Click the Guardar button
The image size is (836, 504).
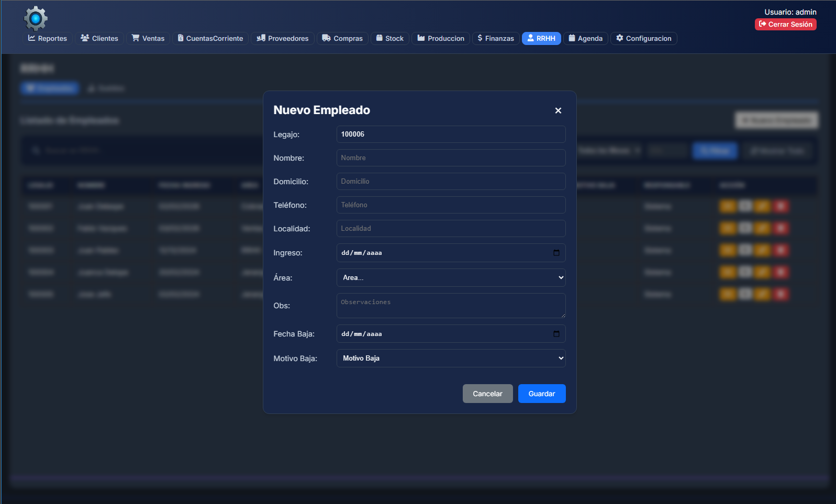pyautogui.click(x=542, y=394)
